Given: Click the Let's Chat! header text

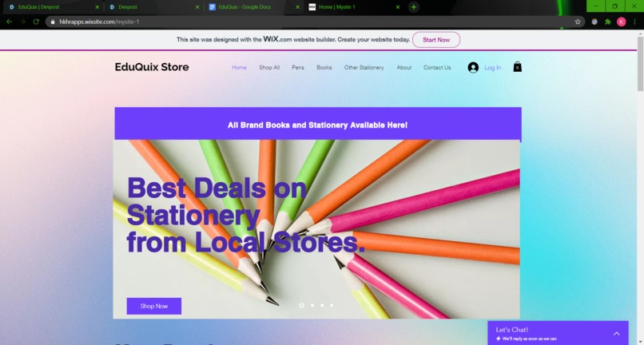Looking at the screenshot, I should [511, 329].
